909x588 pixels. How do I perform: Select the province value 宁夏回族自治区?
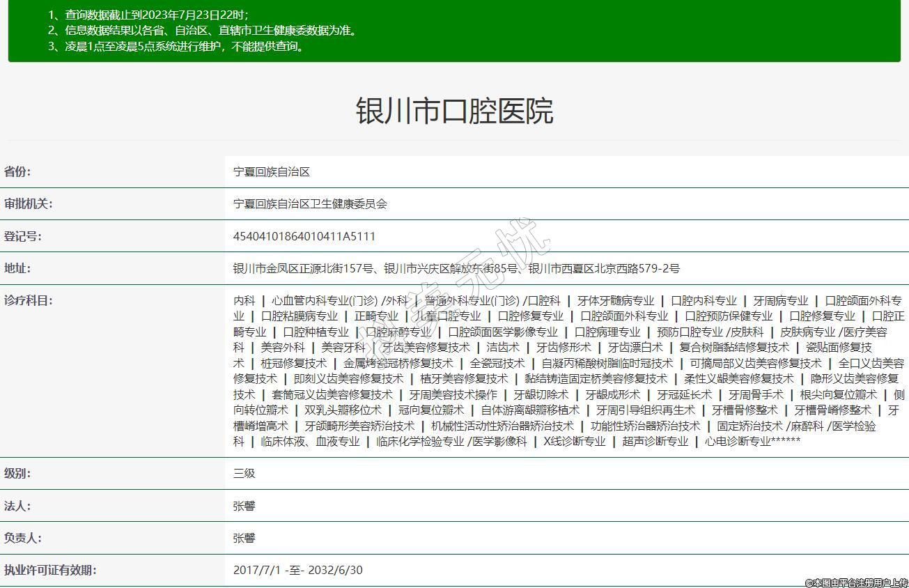(x=271, y=172)
